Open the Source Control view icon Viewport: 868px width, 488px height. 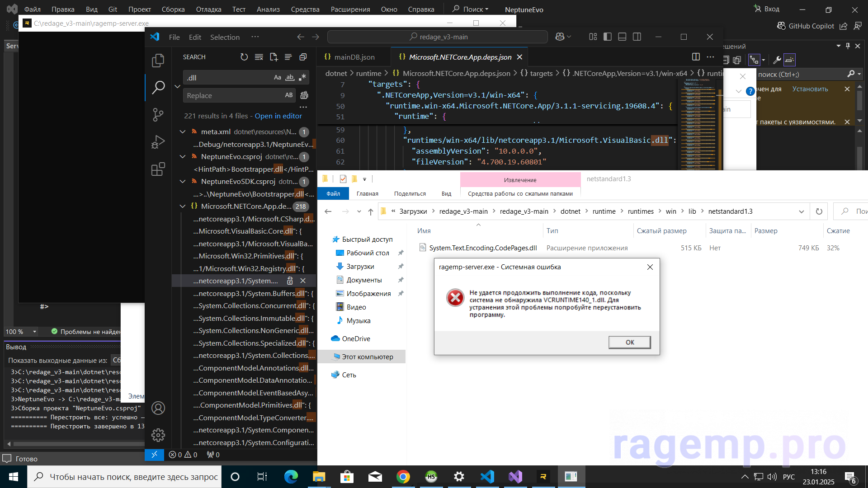click(158, 114)
